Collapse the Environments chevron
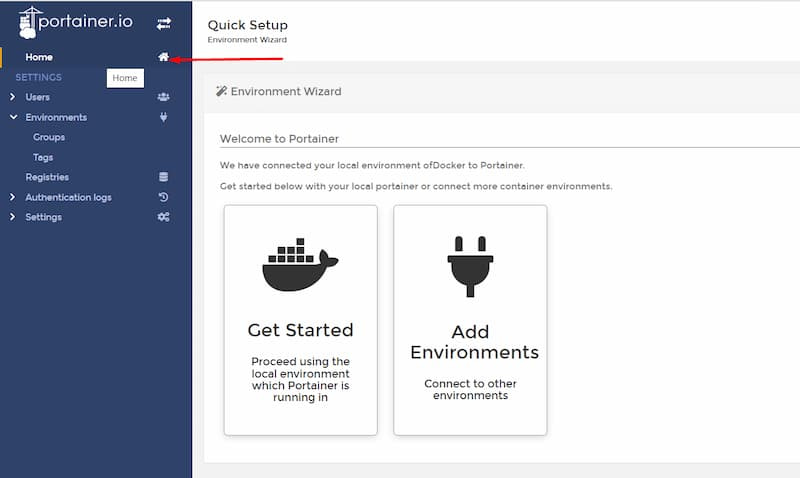Viewport: 800px width, 478px height. click(x=12, y=117)
